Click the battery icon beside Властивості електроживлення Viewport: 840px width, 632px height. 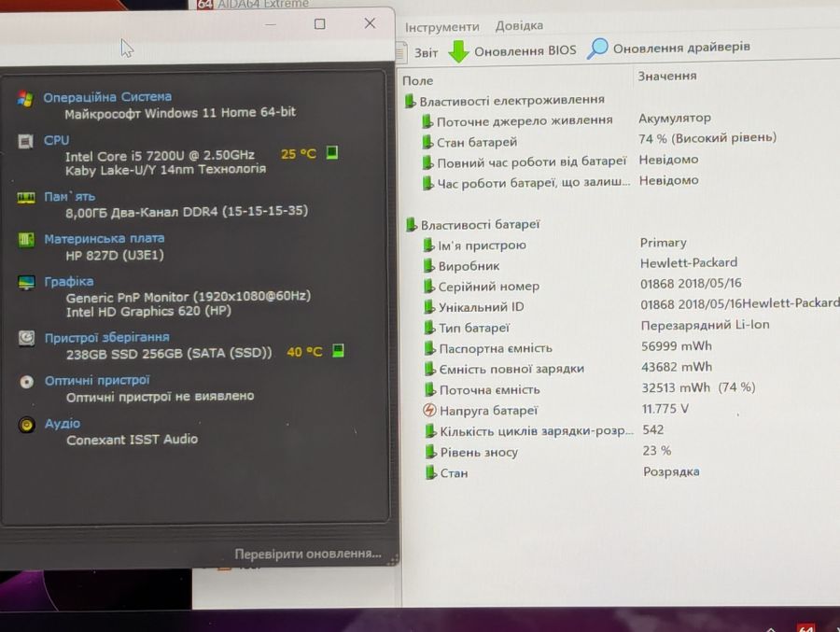(410, 101)
